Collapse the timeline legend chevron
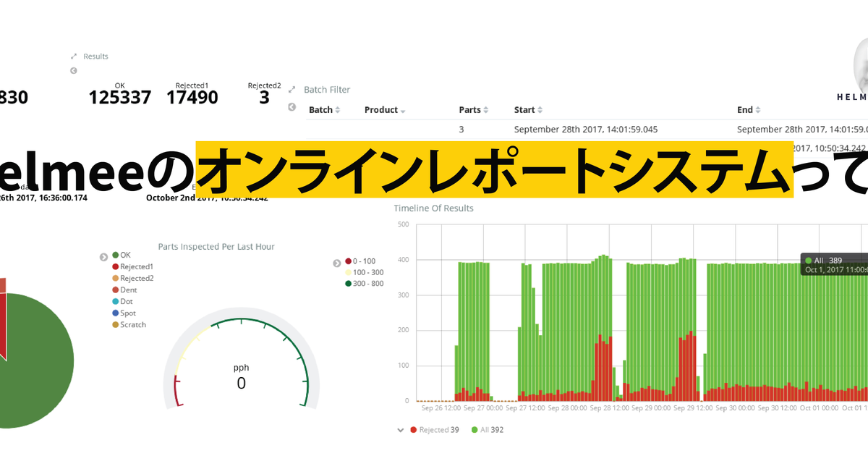This screenshot has width=868, height=456. click(401, 430)
